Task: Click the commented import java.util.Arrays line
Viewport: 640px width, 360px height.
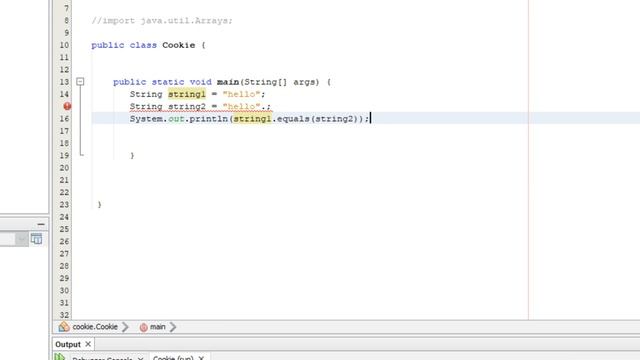Action: pos(162,20)
